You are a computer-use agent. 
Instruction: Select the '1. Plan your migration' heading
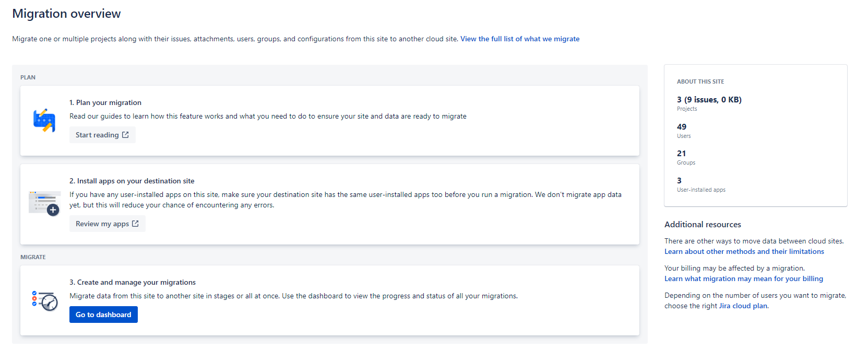click(x=105, y=102)
